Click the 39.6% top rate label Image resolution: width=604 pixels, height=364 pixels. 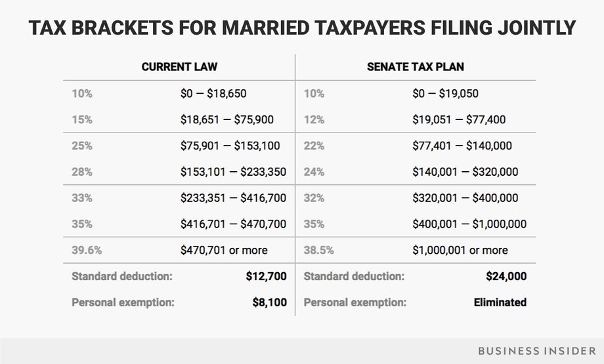click(87, 250)
